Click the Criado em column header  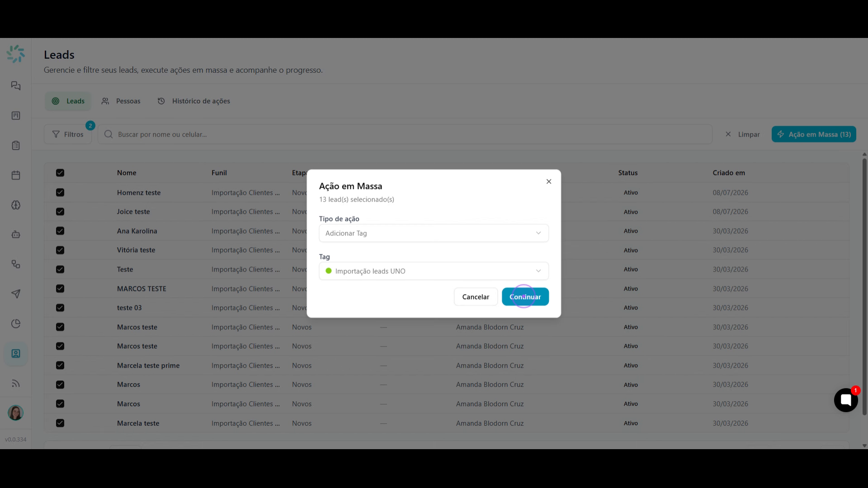(729, 173)
